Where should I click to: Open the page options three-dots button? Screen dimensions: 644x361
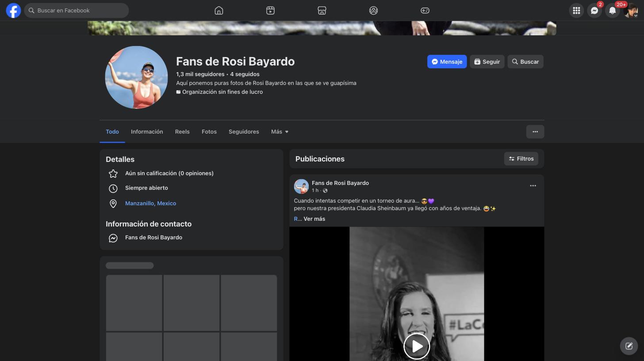[535, 132]
